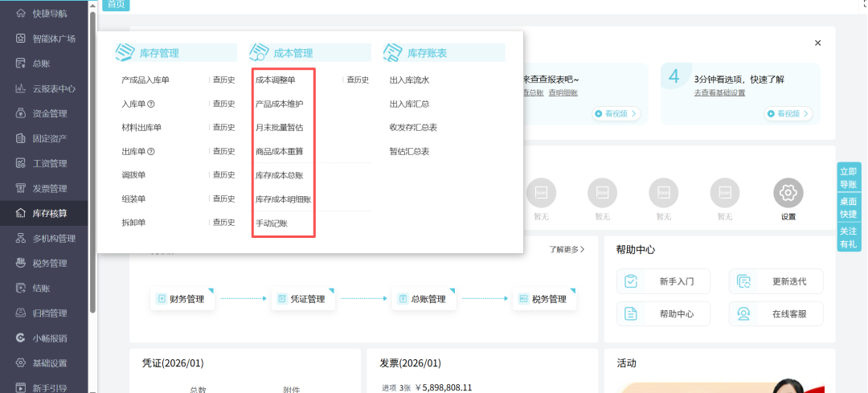
Task: Open 出入库汇总 report
Action: (409, 104)
